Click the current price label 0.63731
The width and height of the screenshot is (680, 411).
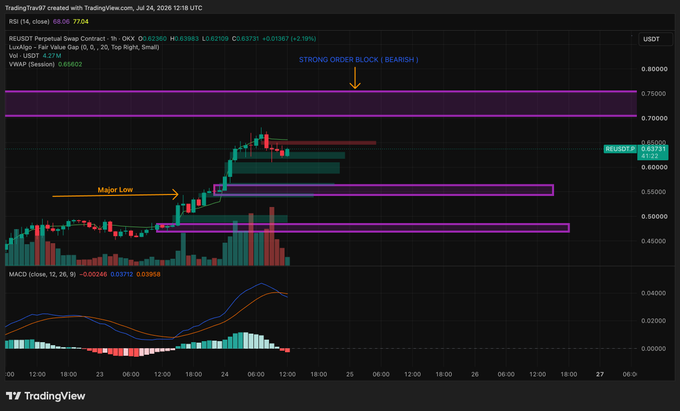[653, 149]
